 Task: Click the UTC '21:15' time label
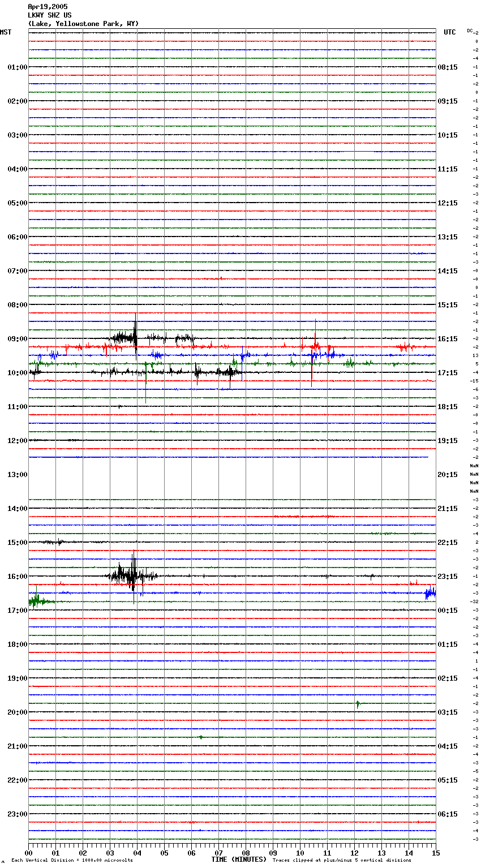pos(448,509)
